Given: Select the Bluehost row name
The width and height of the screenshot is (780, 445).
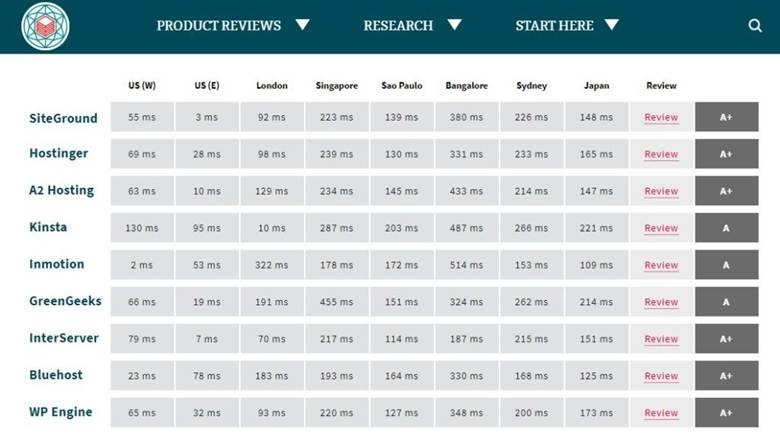Looking at the screenshot, I should click(x=56, y=375).
